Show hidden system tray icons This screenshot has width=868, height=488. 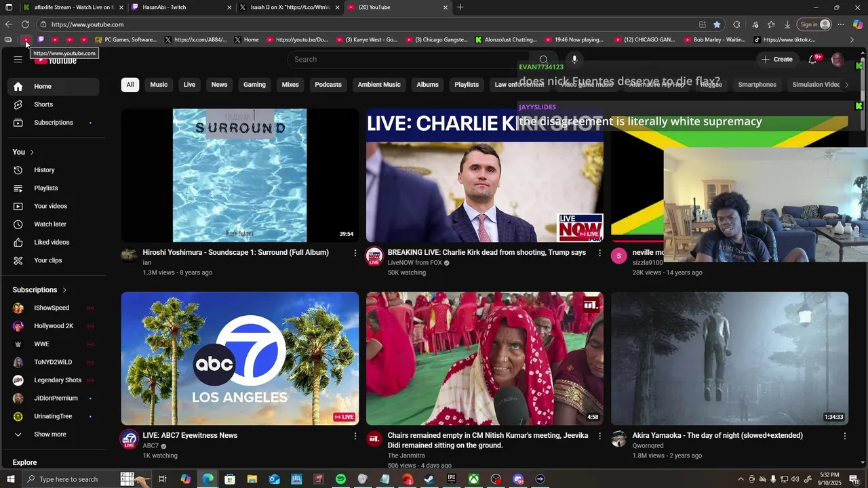(741, 479)
